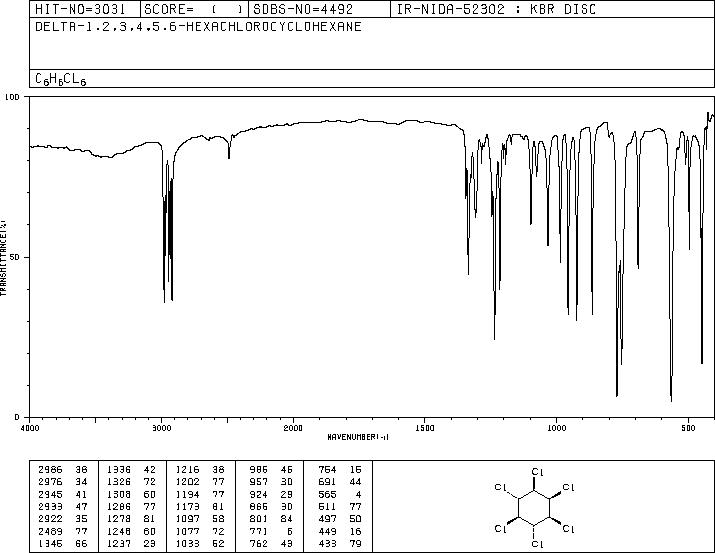Viewport: 715px width, 553px height.
Task: Choose the 691 peak entry
Action: click(x=340, y=482)
